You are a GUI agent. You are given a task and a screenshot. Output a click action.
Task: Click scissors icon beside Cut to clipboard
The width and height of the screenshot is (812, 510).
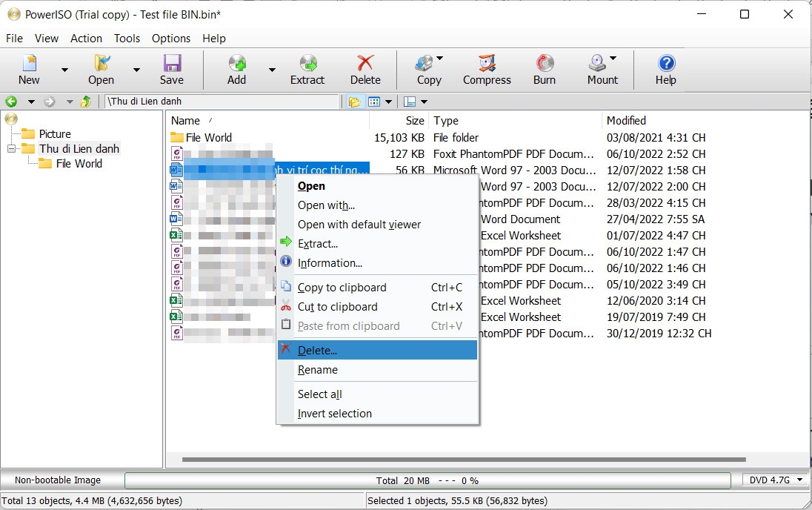coord(286,306)
